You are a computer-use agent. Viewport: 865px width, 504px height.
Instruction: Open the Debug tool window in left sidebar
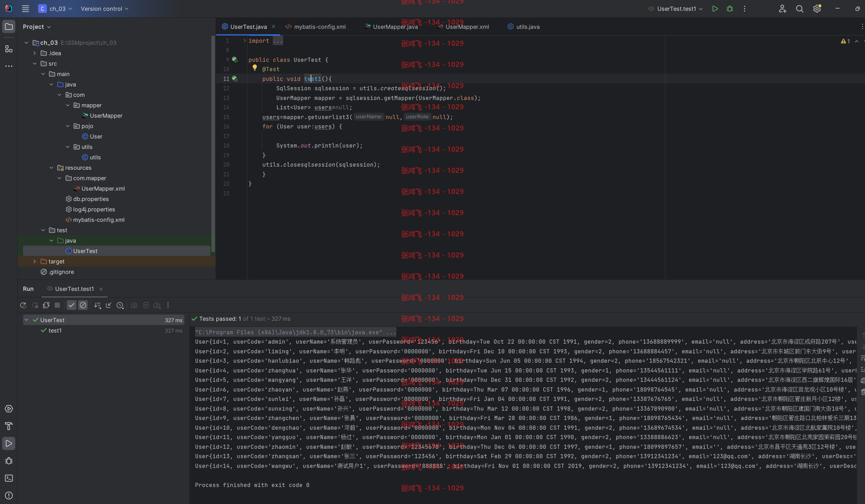9,461
